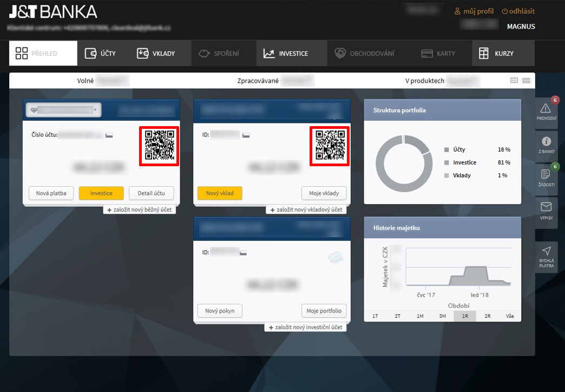Click the asset history area chart

(x=458, y=266)
